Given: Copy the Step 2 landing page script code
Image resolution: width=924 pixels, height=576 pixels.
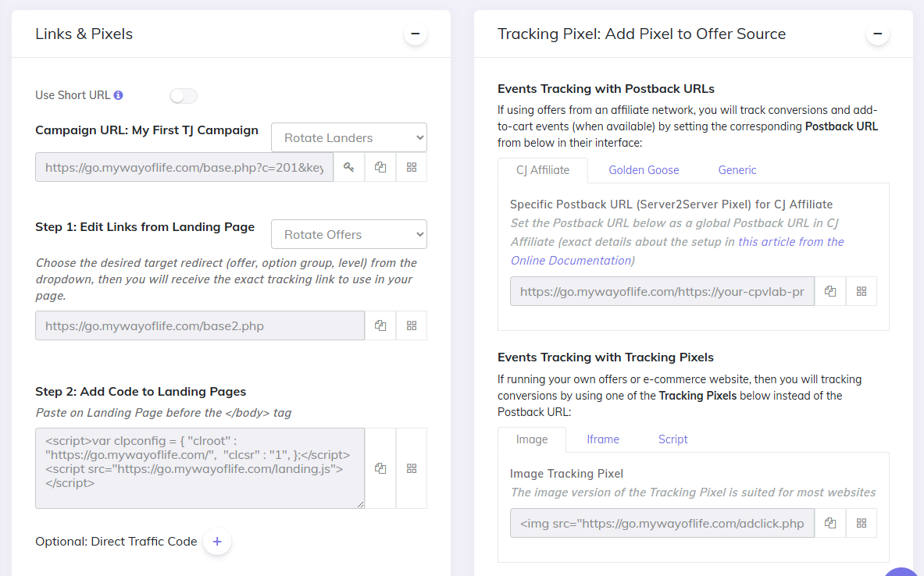Looking at the screenshot, I should tap(380, 468).
